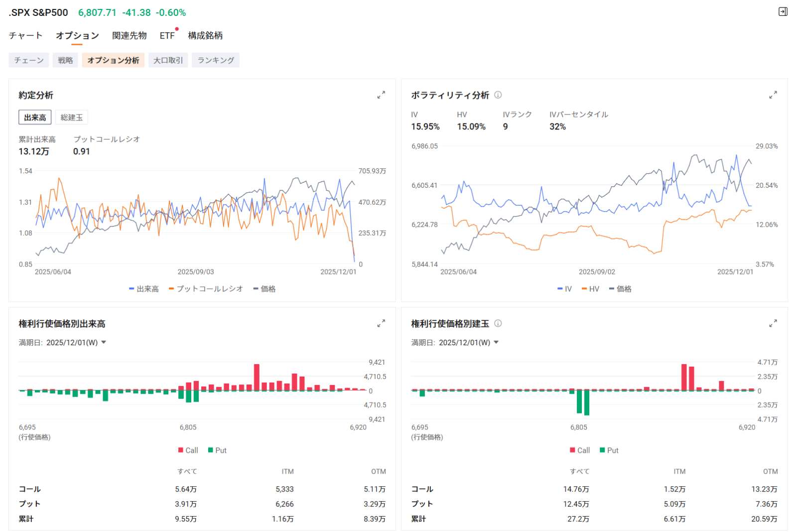Open the 権利行使価格別出来高 fullscreen view

381,323
